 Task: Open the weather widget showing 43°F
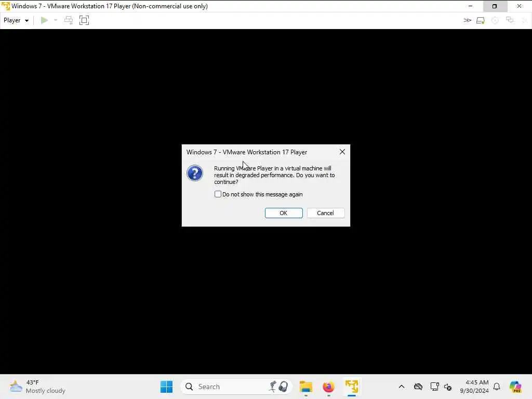coord(37,387)
